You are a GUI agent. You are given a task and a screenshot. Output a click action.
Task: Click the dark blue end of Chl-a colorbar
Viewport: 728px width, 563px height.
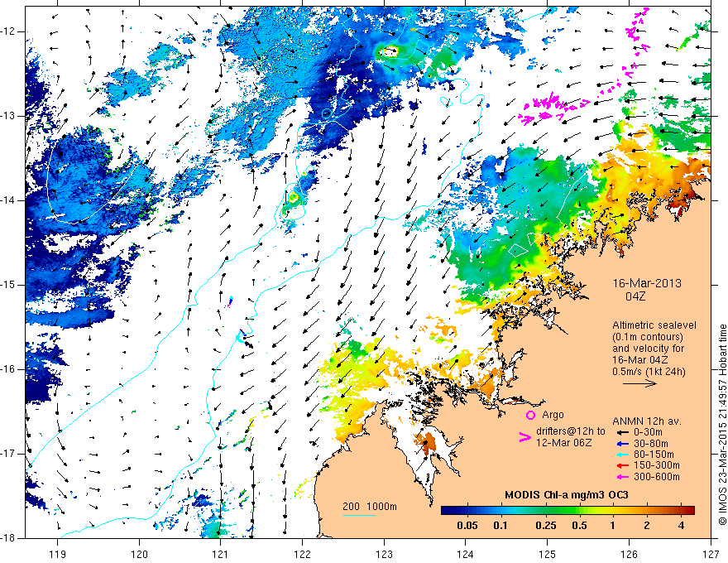coord(445,510)
